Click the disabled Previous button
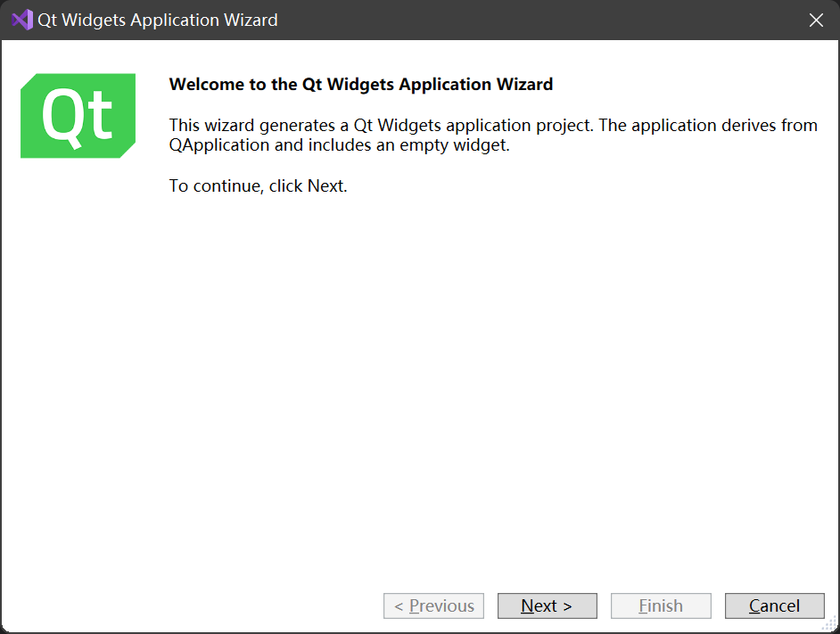 pyautogui.click(x=433, y=605)
